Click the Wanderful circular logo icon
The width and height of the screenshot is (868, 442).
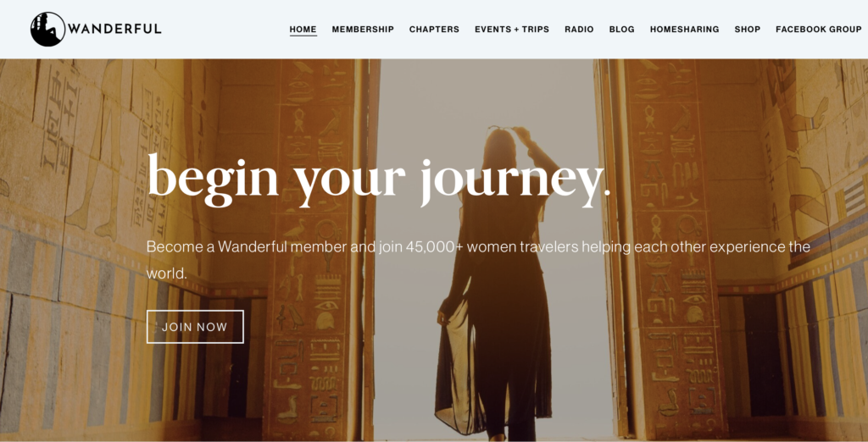pyautogui.click(x=47, y=30)
